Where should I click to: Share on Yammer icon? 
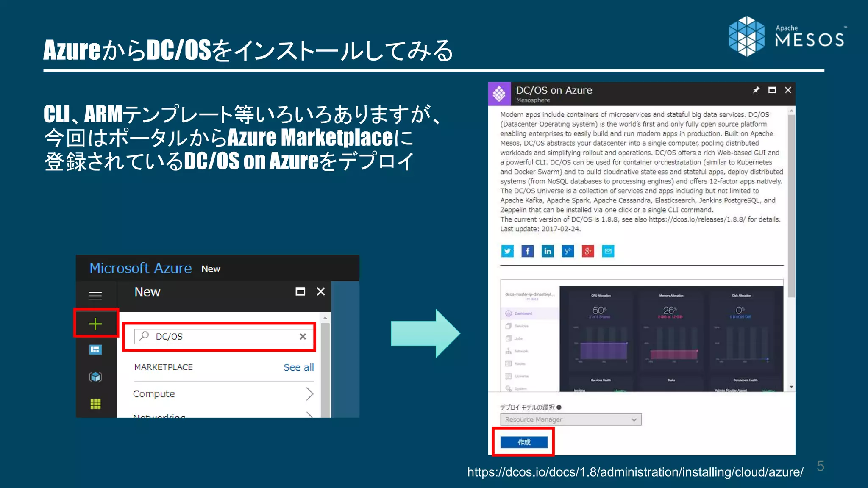pyautogui.click(x=568, y=251)
